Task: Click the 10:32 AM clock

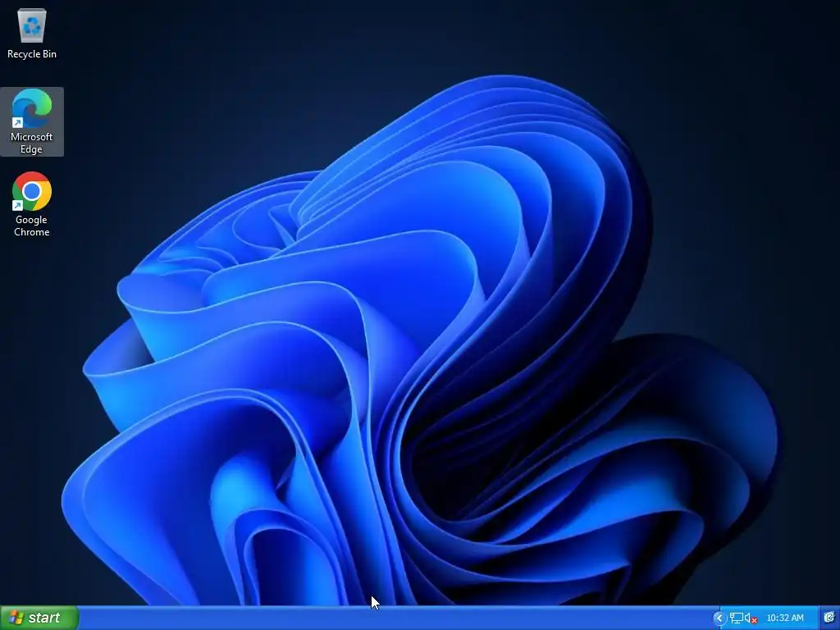Action: (x=785, y=619)
